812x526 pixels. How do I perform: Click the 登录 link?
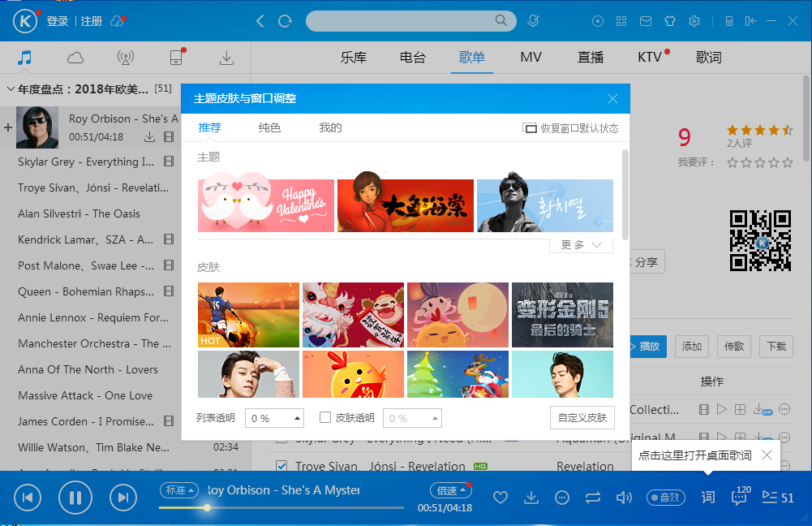coord(58,21)
